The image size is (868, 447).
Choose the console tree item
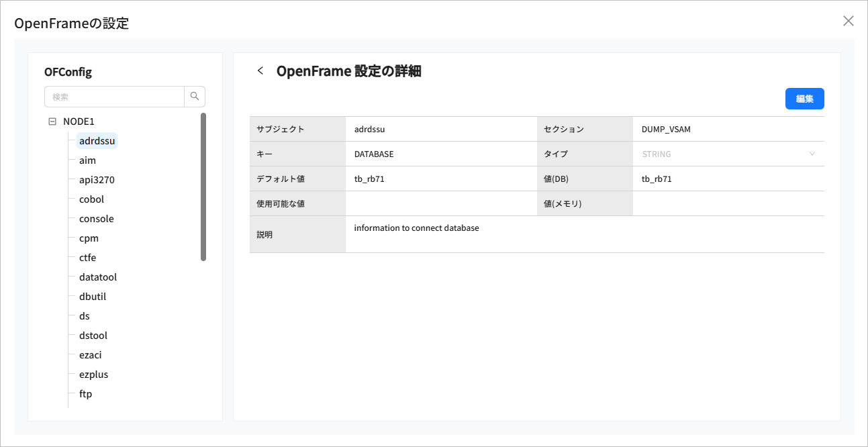[x=96, y=219]
